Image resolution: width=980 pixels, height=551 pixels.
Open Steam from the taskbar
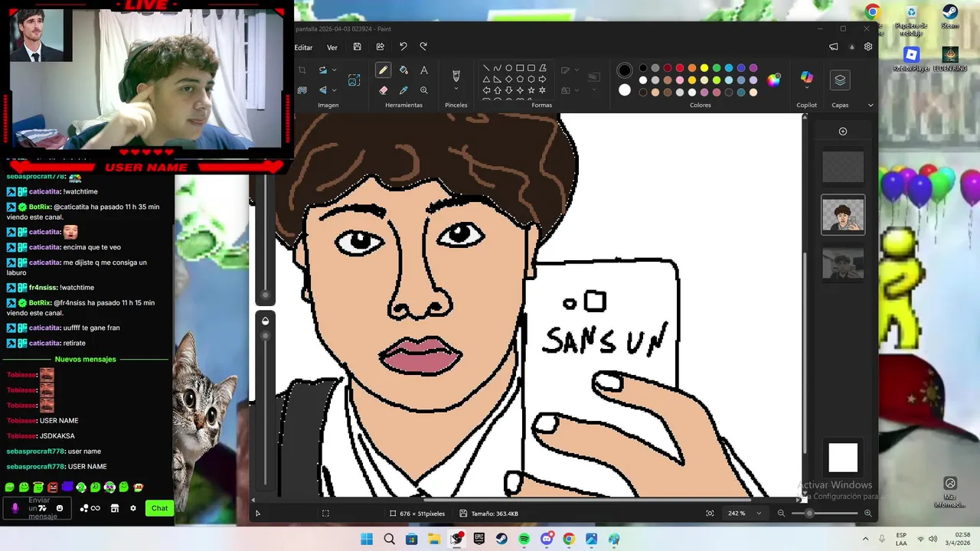point(501,540)
